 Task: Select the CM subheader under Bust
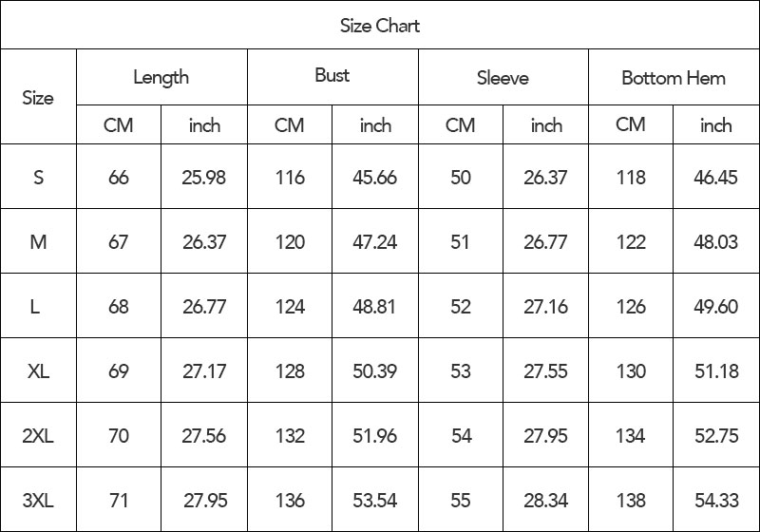(290, 125)
